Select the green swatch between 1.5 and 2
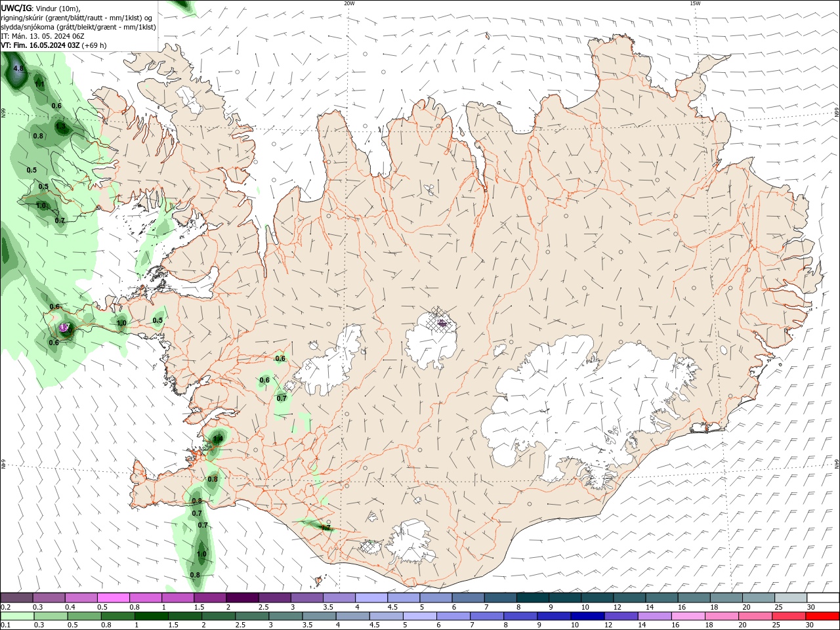The width and height of the screenshot is (840, 630). 184,616
